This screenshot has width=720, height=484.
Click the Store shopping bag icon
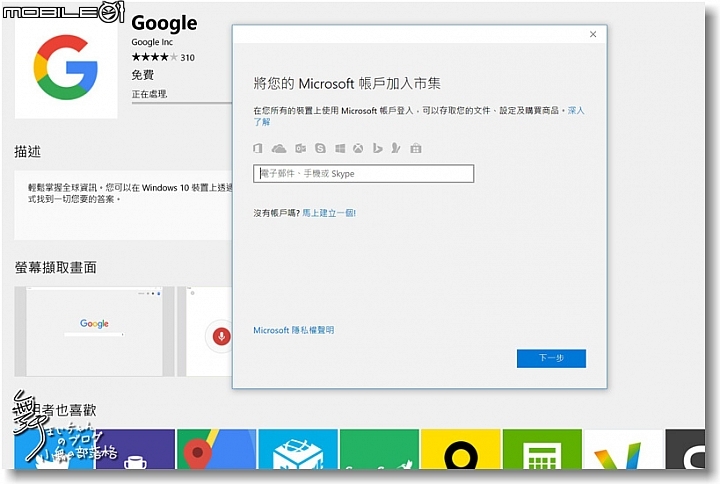click(x=416, y=148)
